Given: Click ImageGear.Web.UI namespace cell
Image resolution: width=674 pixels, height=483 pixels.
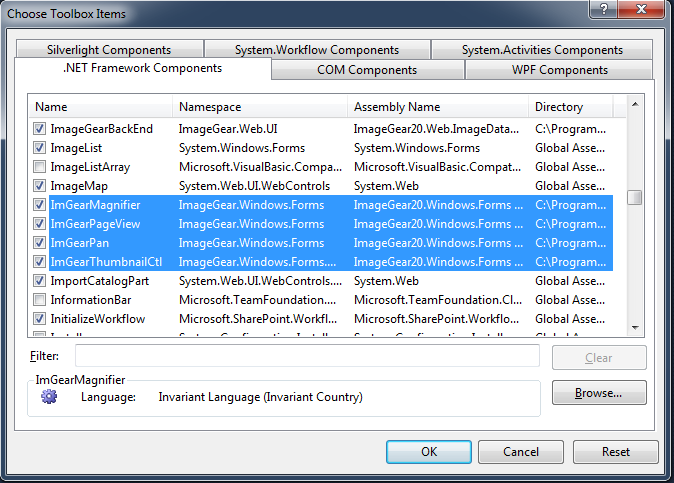Looking at the screenshot, I should [x=228, y=128].
